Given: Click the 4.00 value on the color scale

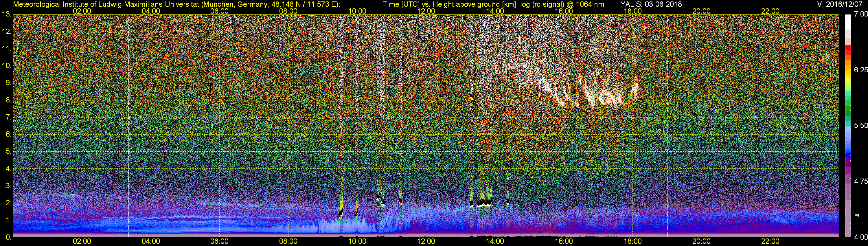Looking at the screenshot, I should click(x=860, y=237).
